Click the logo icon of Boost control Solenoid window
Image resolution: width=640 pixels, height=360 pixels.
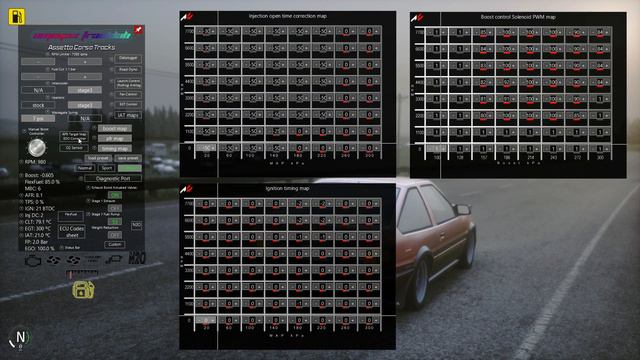[417, 18]
